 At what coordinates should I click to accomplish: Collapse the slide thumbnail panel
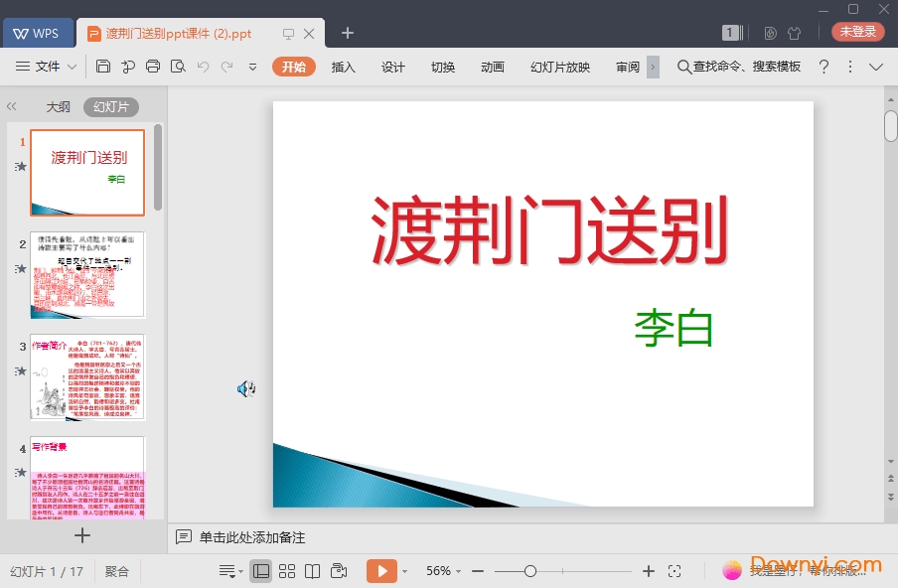[x=12, y=106]
